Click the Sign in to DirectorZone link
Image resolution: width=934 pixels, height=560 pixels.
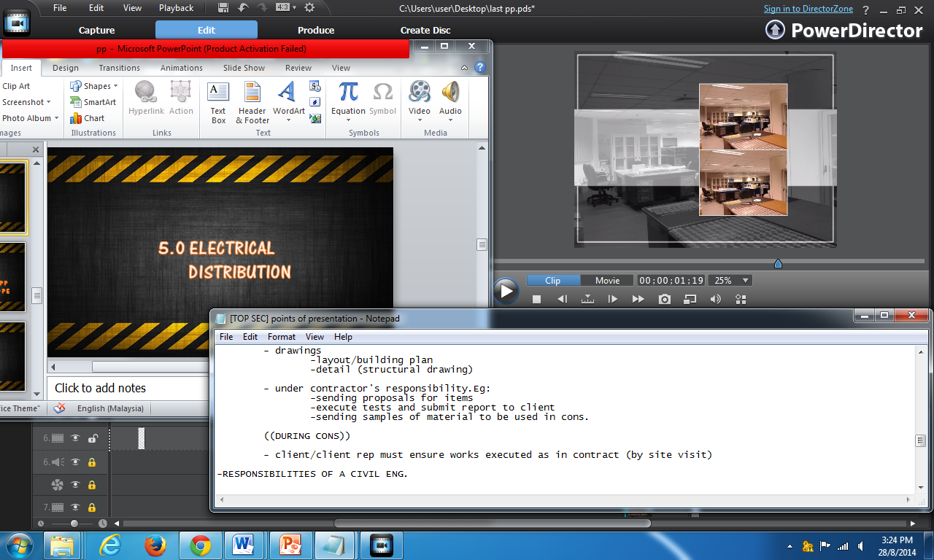coord(807,9)
